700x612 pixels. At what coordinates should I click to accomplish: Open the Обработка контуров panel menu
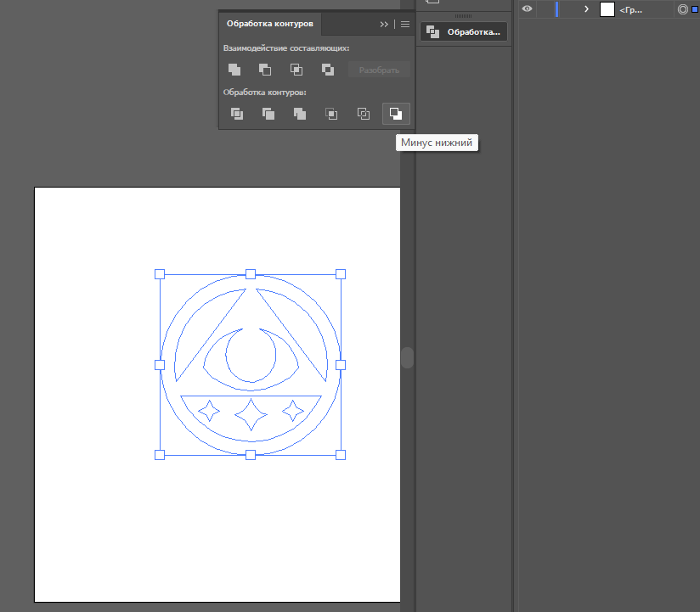click(x=405, y=24)
